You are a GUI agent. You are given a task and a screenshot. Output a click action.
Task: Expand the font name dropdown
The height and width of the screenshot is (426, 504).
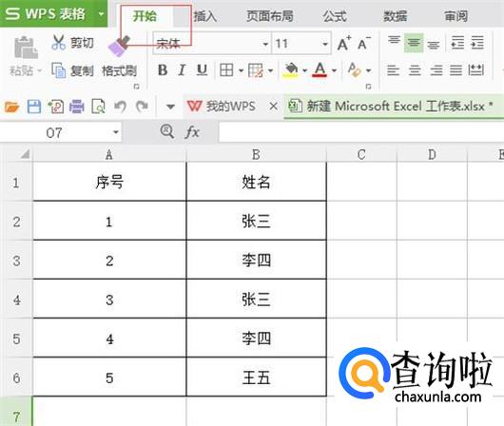[265, 44]
